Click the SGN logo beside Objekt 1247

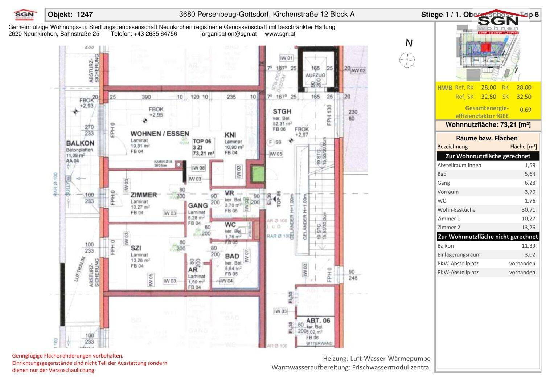tap(25, 15)
